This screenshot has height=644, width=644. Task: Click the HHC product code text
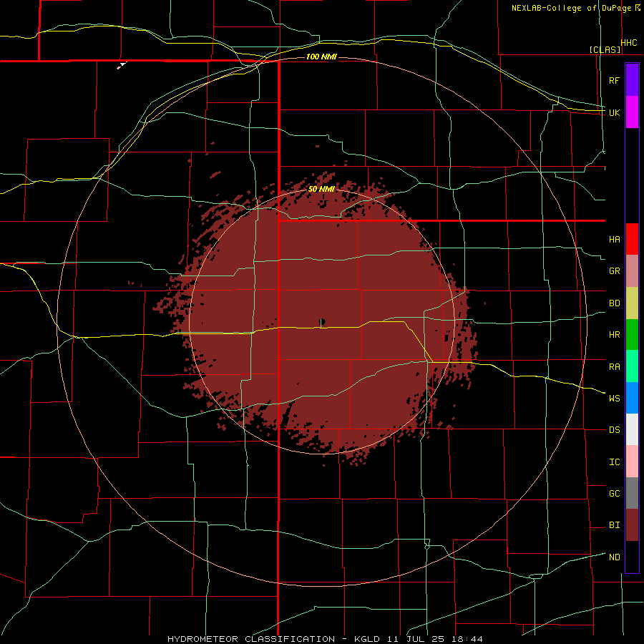(x=629, y=43)
